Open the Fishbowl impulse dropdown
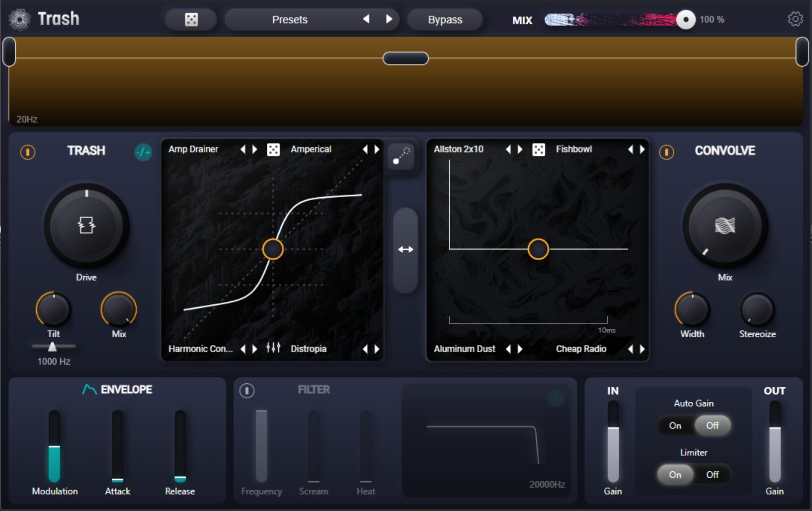 tap(574, 149)
